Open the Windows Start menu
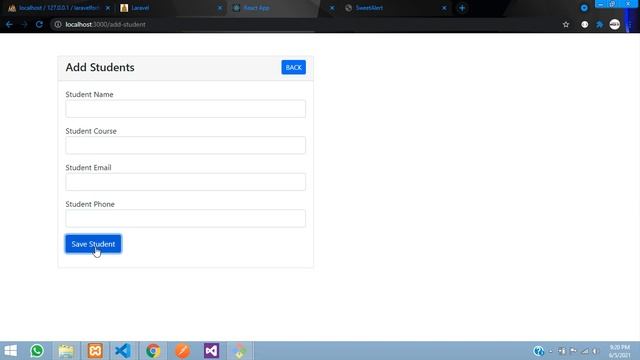The width and height of the screenshot is (640, 360). click(x=11, y=351)
